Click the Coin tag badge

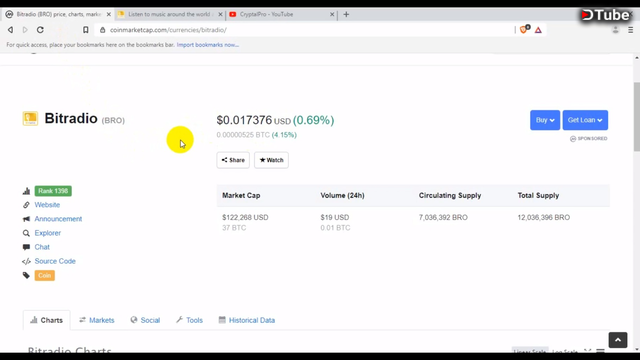pos(44,276)
